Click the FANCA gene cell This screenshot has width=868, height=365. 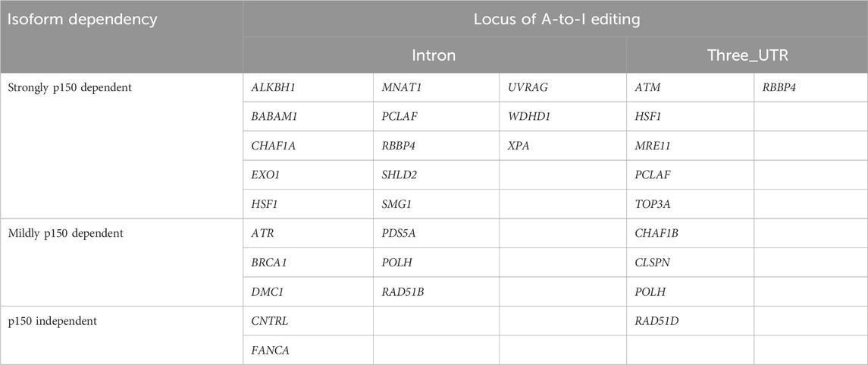pos(268,350)
